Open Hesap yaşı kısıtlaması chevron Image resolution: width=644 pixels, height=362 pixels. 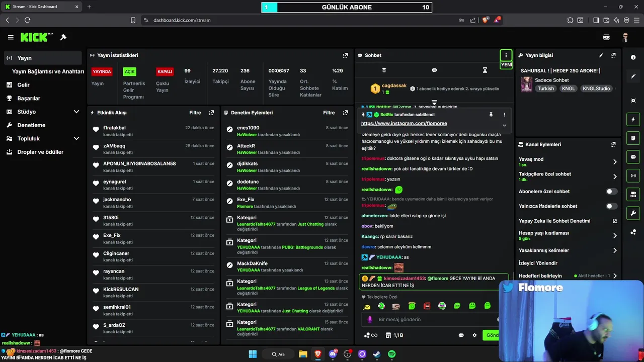(615, 235)
